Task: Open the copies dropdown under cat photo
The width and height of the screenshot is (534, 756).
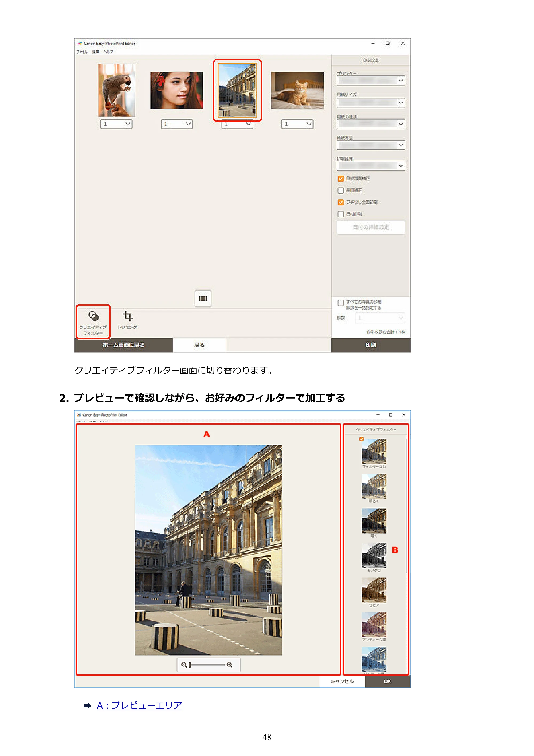Action: (x=297, y=124)
